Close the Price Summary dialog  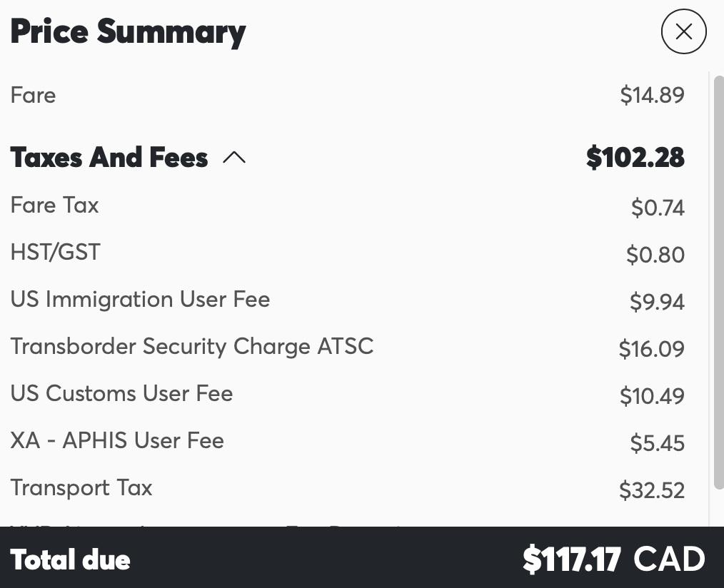683,31
